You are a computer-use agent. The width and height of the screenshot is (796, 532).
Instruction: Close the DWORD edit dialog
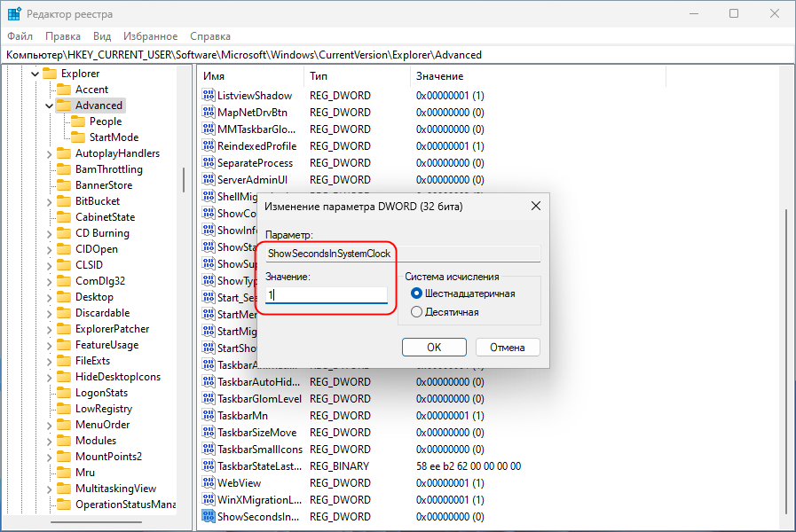pyautogui.click(x=536, y=206)
